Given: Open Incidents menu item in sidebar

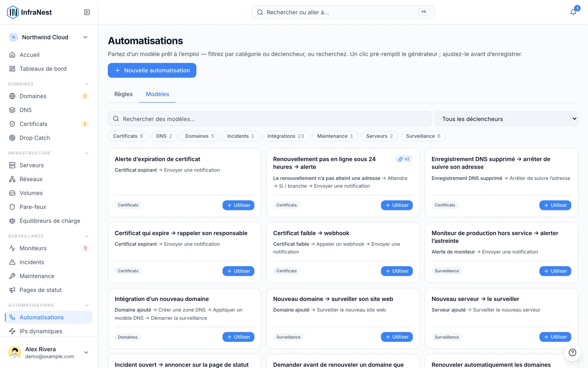Looking at the screenshot, I should 49,262.
